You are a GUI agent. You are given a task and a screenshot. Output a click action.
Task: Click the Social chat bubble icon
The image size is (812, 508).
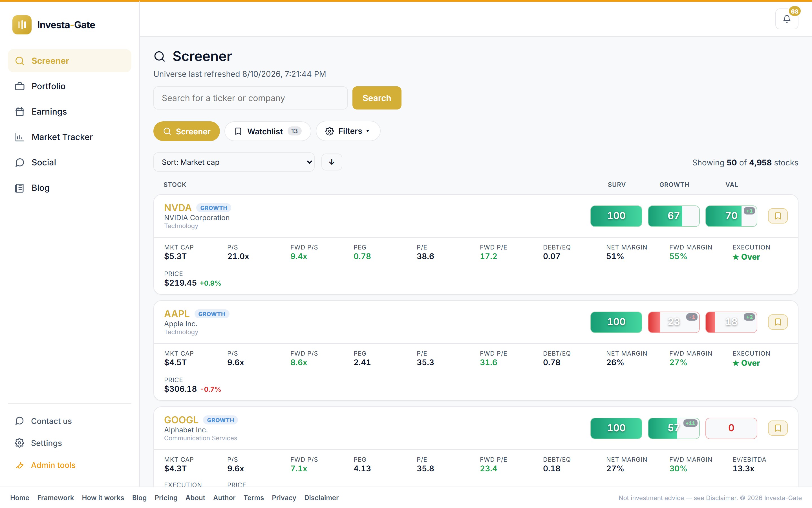pos(20,163)
